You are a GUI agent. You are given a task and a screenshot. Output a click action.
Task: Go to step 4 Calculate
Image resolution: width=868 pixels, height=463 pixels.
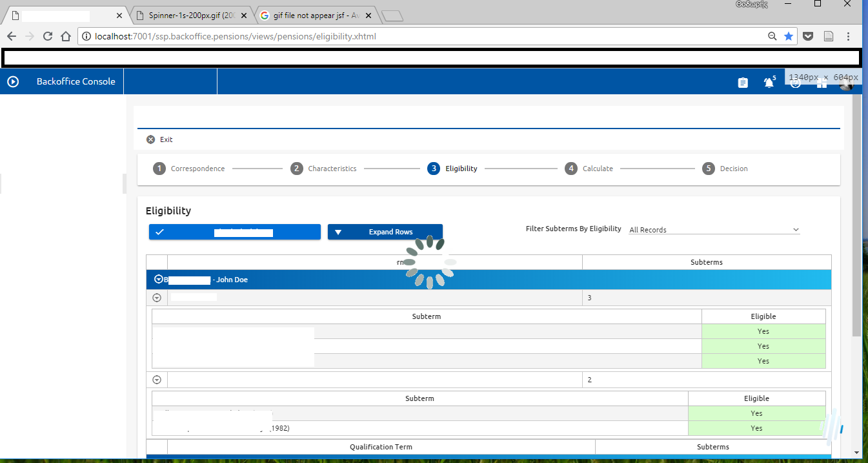[589, 169]
